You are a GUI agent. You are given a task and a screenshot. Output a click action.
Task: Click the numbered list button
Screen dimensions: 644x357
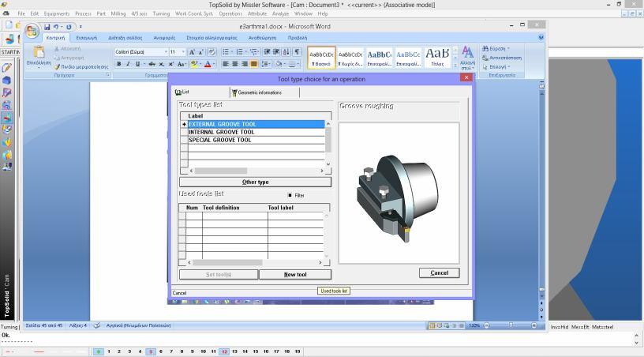pos(239,52)
